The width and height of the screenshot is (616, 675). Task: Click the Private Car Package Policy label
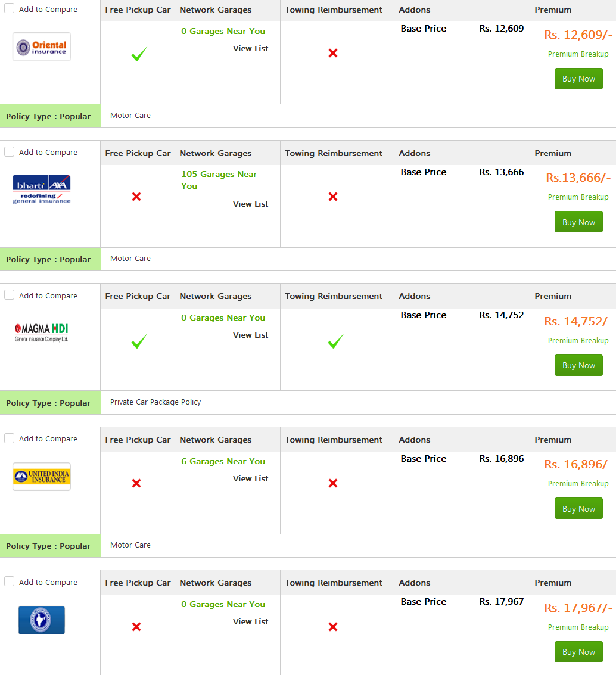(155, 402)
